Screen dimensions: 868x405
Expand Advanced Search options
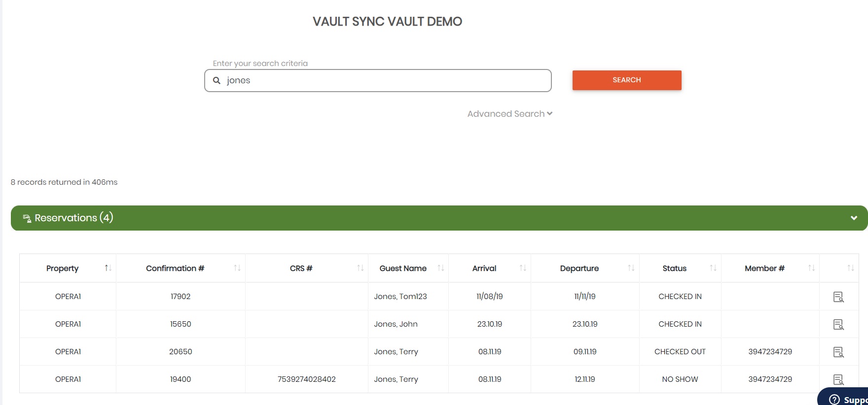tap(510, 114)
